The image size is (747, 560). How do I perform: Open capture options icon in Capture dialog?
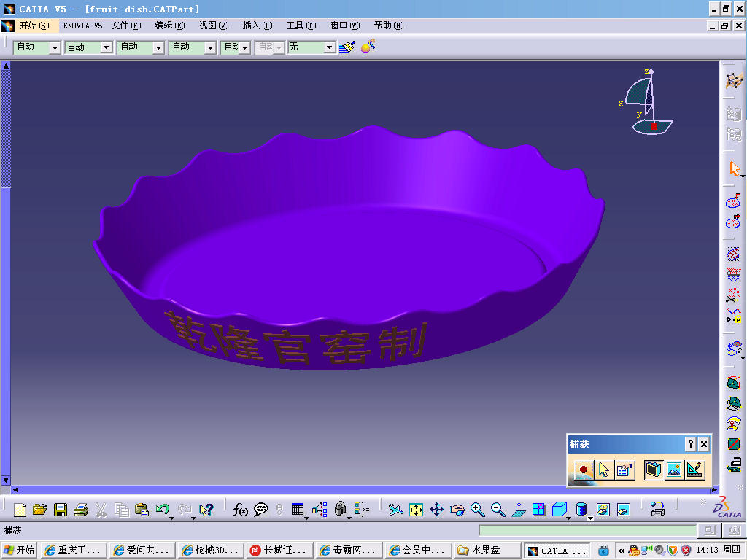[x=624, y=470]
